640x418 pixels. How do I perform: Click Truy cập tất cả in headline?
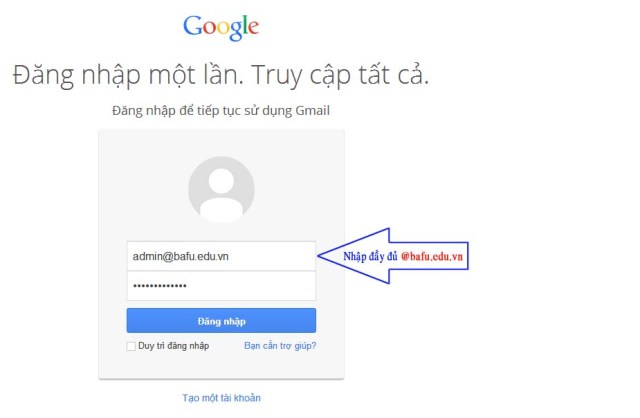click(x=340, y=75)
